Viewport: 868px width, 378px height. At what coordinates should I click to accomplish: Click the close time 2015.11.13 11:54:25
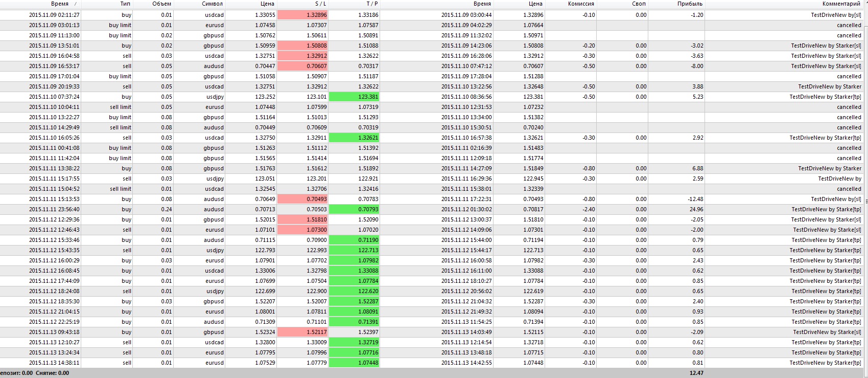pyautogui.click(x=466, y=322)
